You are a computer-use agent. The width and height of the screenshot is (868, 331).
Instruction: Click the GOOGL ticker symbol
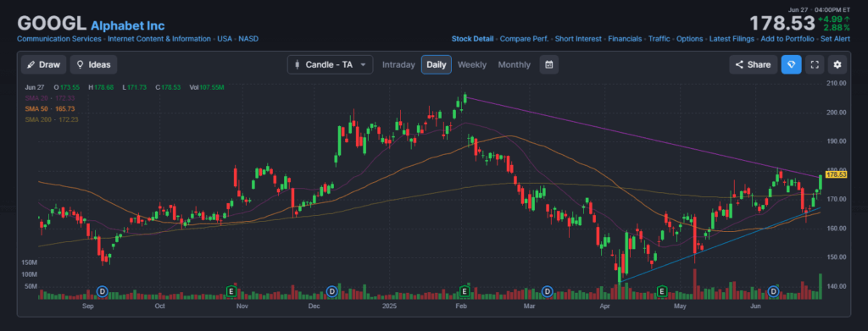pos(52,23)
